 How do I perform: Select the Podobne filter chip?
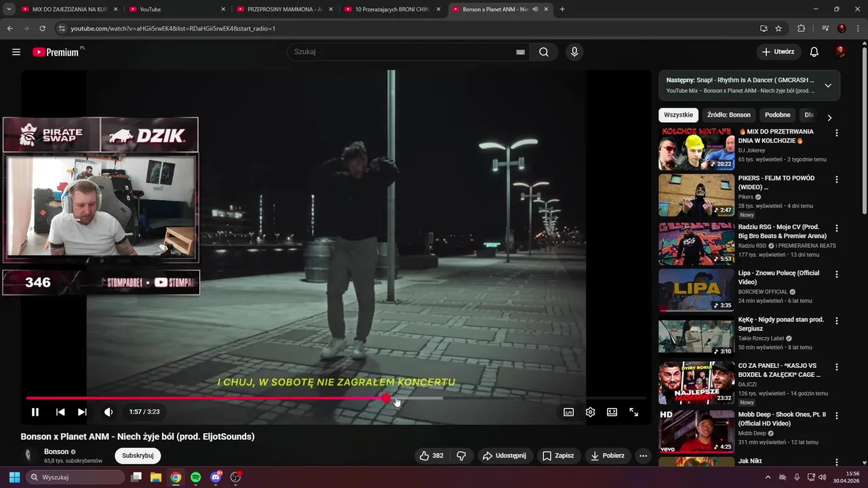click(x=778, y=115)
